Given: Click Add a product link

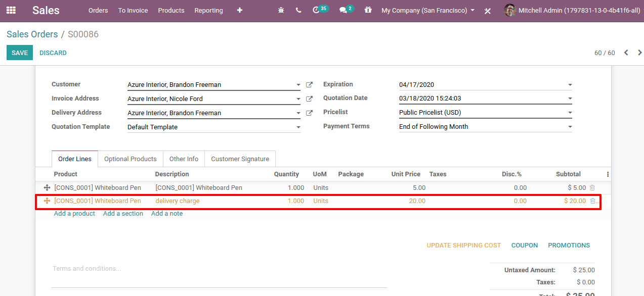Looking at the screenshot, I should 74,214.
